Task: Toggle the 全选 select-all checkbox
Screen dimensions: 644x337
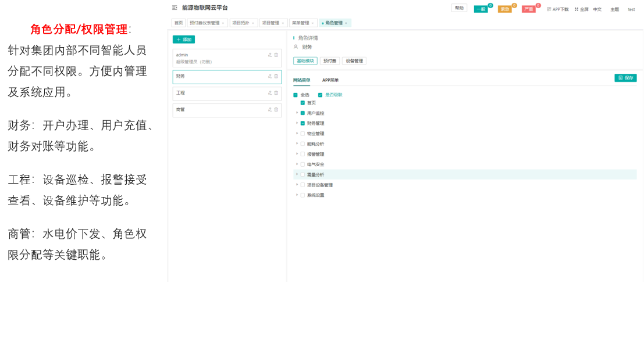Action: (x=295, y=94)
